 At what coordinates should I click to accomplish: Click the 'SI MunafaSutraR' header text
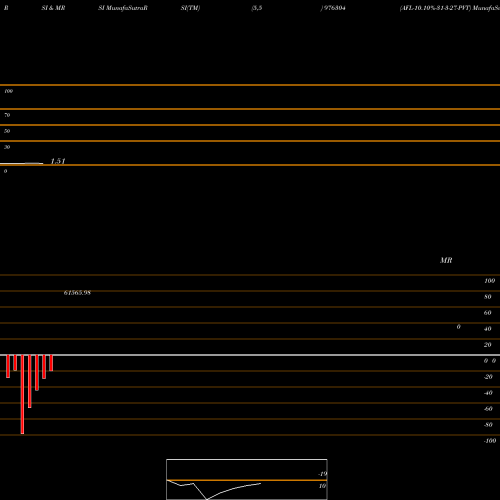tap(123, 8)
